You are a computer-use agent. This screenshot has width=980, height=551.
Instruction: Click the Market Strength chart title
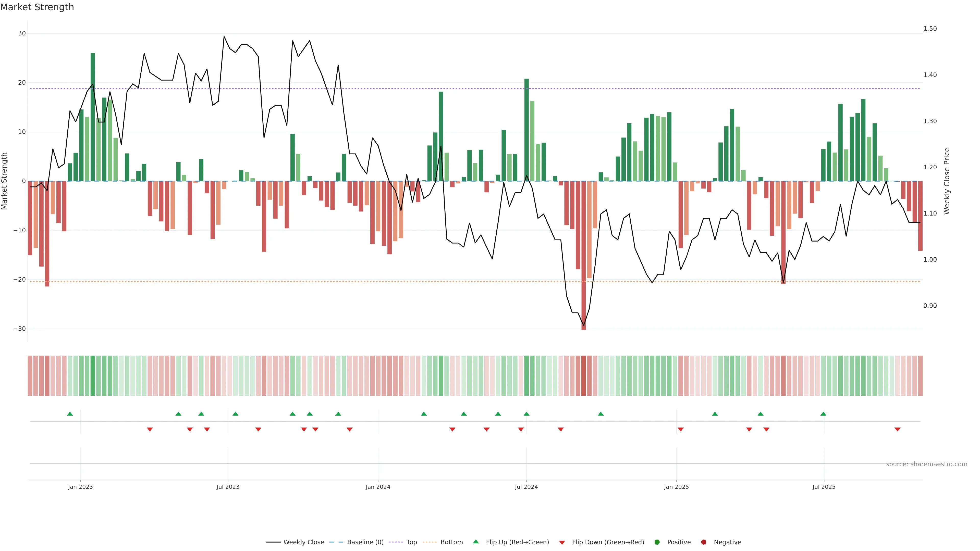click(x=37, y=7)
